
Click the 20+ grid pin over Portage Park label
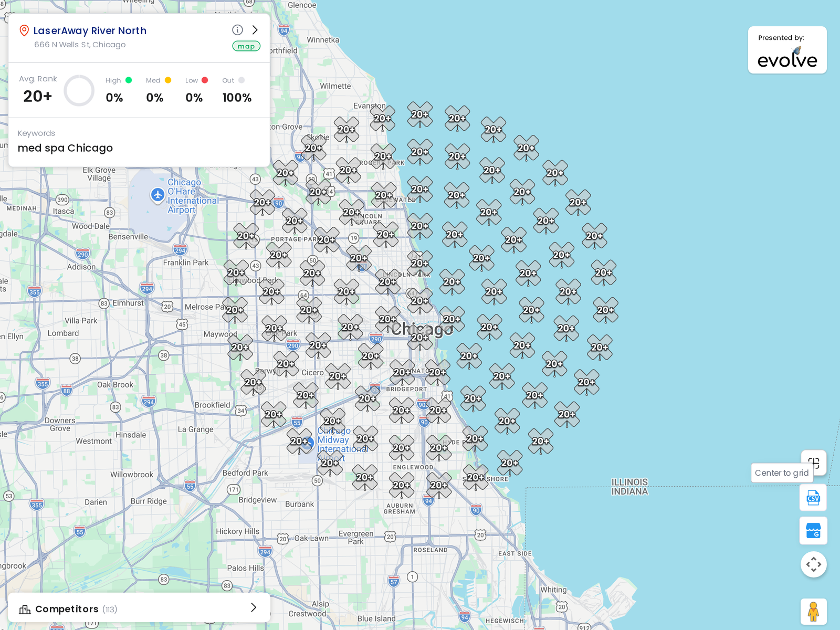[x=327, y=240]
